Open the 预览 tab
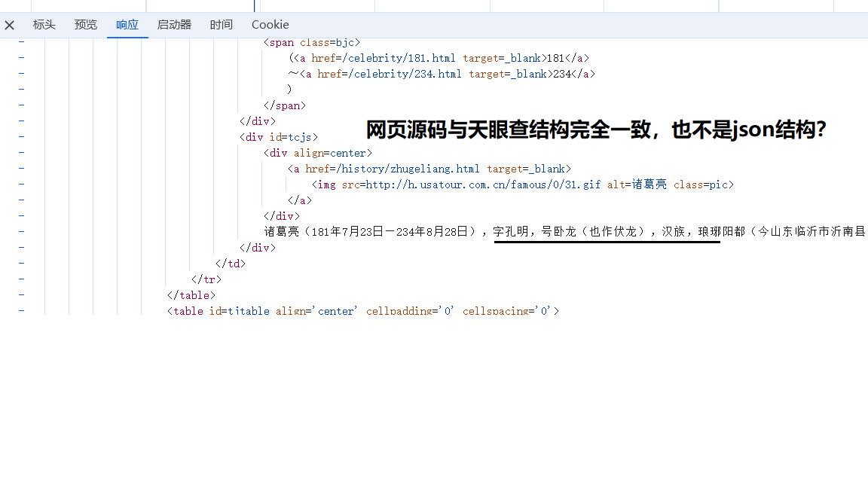This screenshot has width=868, height=488. [x=86, y=25]
